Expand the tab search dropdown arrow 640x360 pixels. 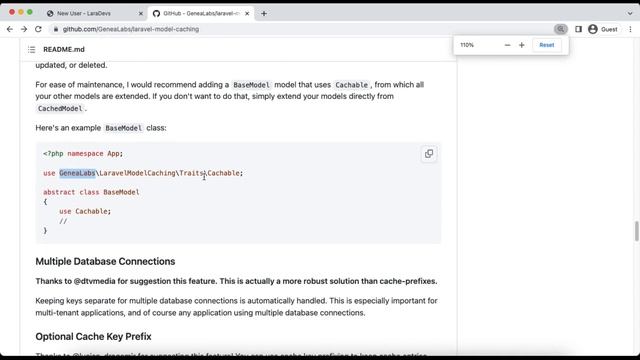[x=630, y=13]
